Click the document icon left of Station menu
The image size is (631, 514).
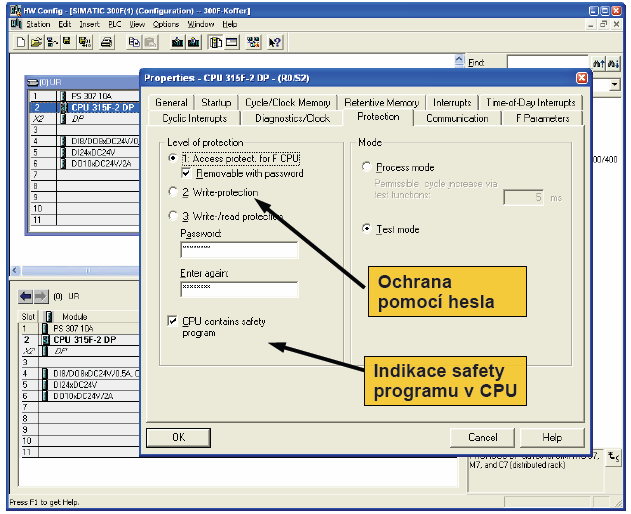[16, 24]
